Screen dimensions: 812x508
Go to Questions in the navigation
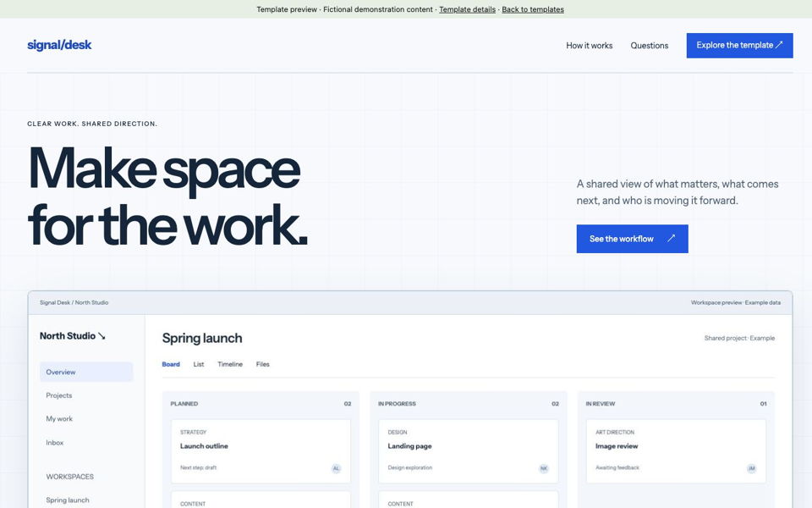tap(650, 46)
